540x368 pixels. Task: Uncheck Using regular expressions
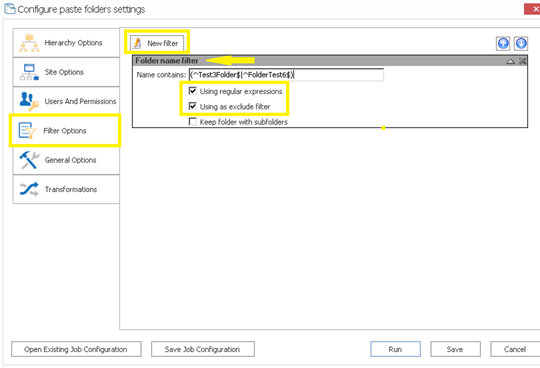pos(193,91)
